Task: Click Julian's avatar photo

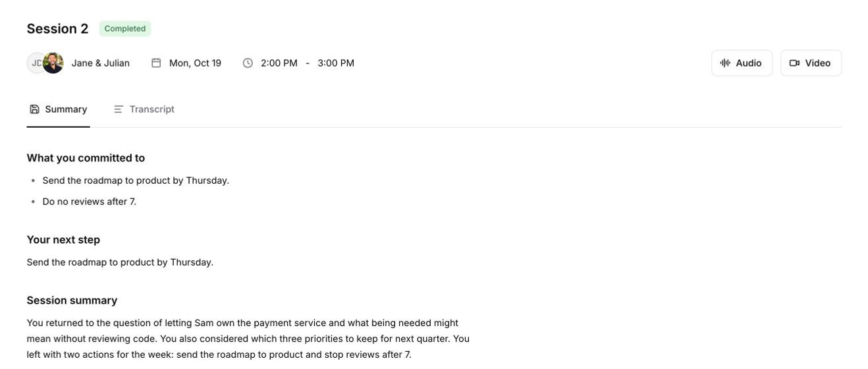Action: [x=53, y=63]
